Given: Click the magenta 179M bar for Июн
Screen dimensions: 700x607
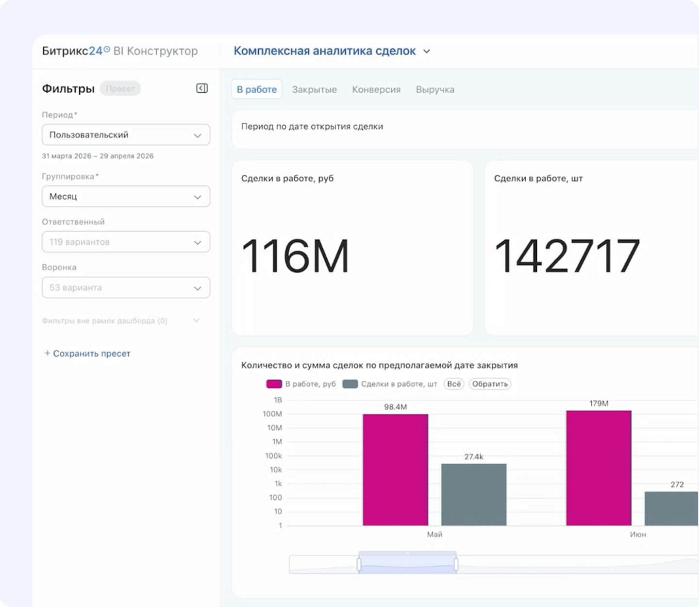Looking at the screenshot, I should coord(599,468).
